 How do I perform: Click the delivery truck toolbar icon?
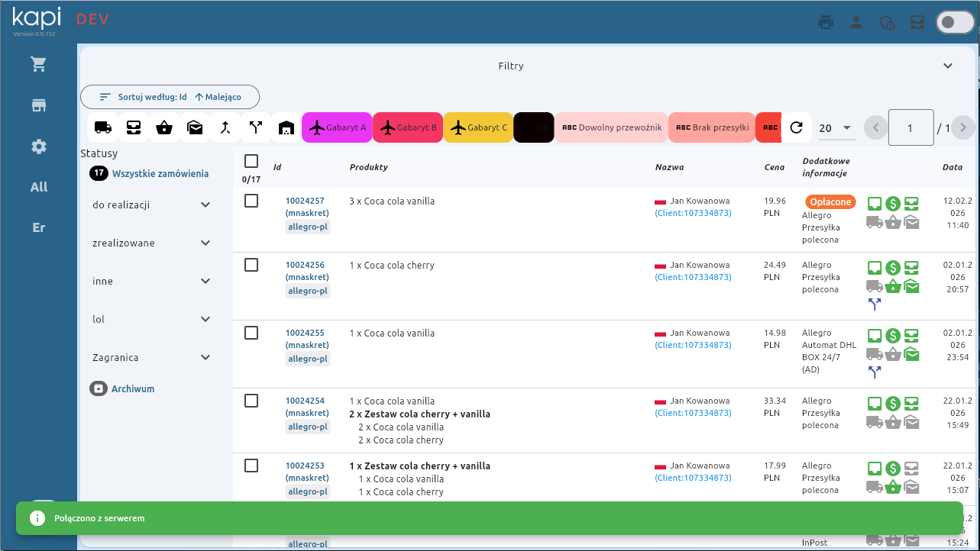pos(102,127)
